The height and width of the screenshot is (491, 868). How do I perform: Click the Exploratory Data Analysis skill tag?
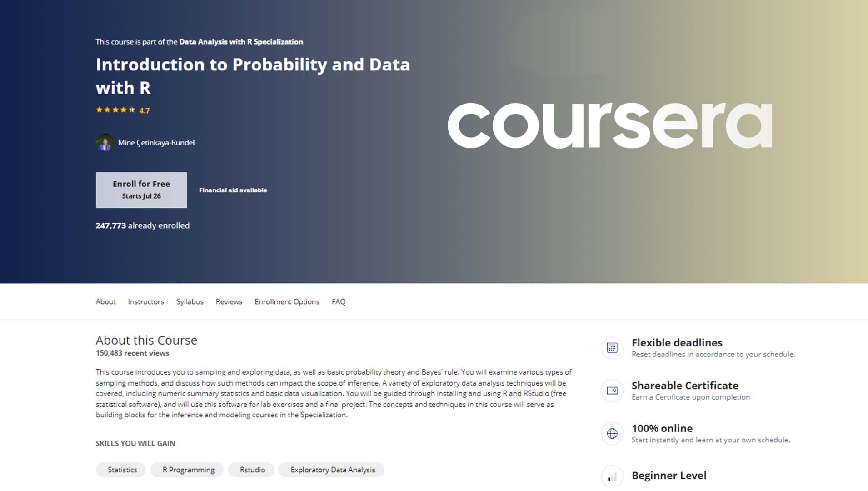coord(331,470)
